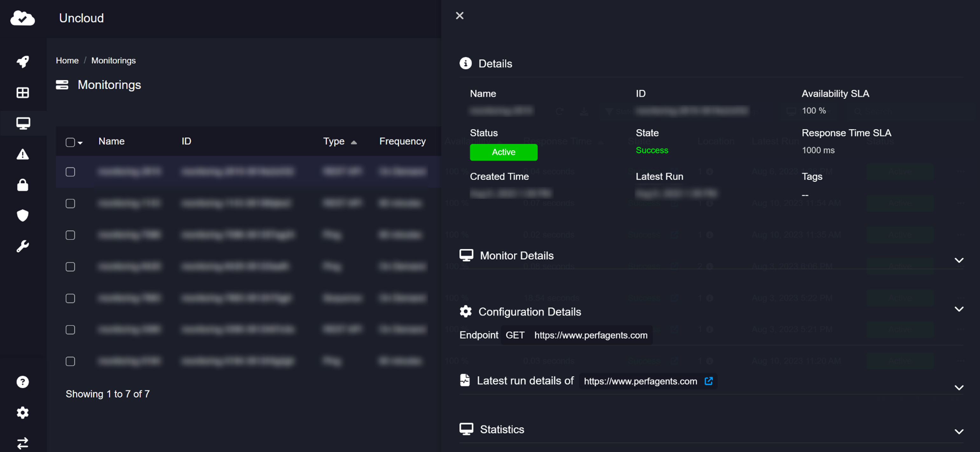980x452 pixels.
Task: Click the rocket icon in sidebar
Action: (x=23, y=62)
